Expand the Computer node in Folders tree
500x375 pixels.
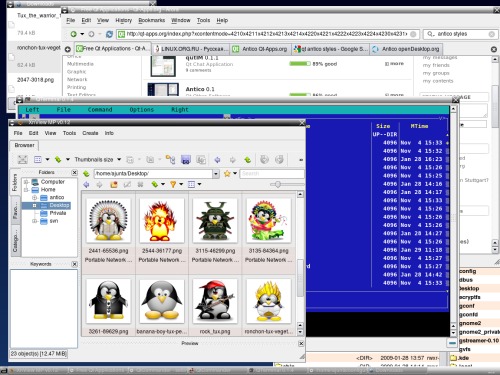[26, 182]
